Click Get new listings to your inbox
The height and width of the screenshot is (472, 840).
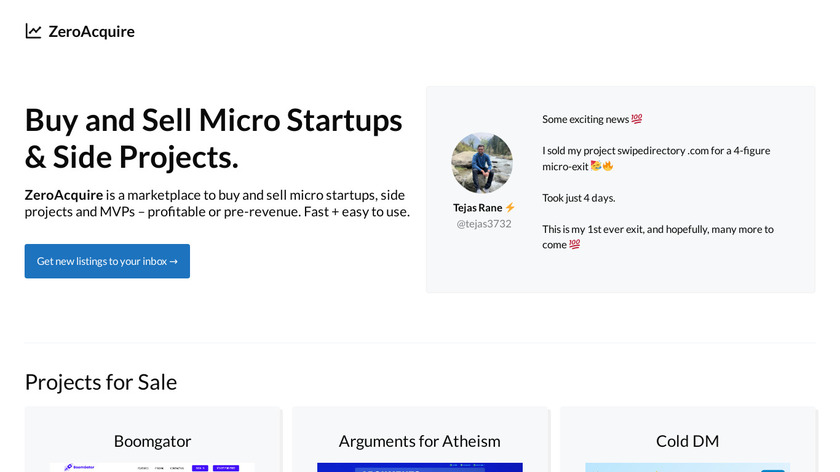pos(107,261)
